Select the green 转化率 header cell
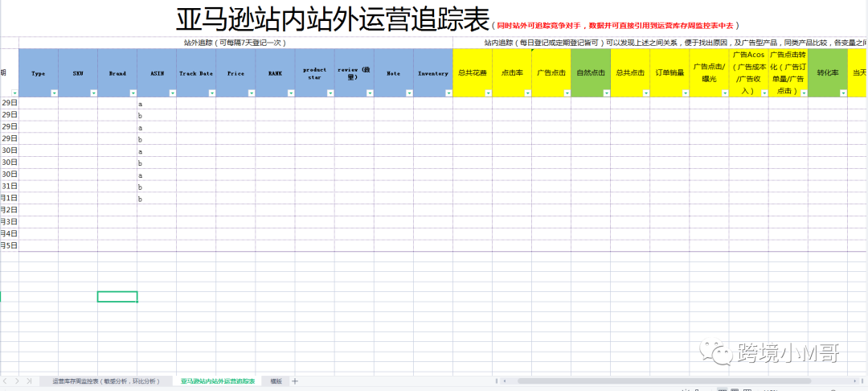Image resolution: width=868 pixels, height=391 pixels. point(827,73)
